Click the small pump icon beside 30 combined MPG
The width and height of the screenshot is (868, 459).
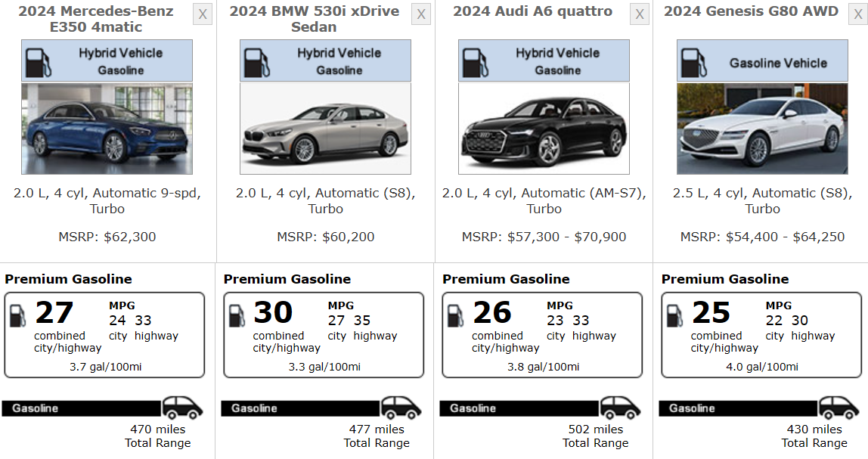tap(237, 315)
